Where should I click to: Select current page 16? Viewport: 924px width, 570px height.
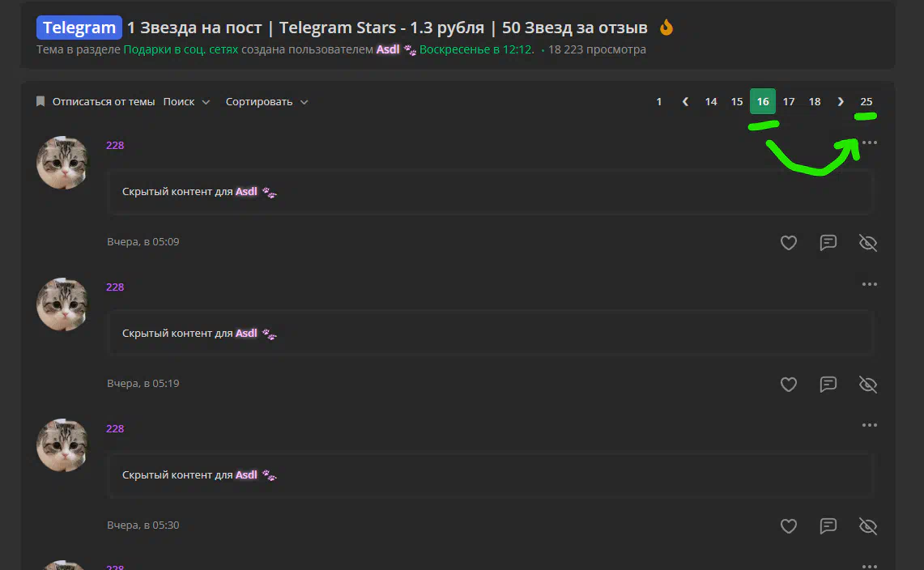tap(763, 101)
